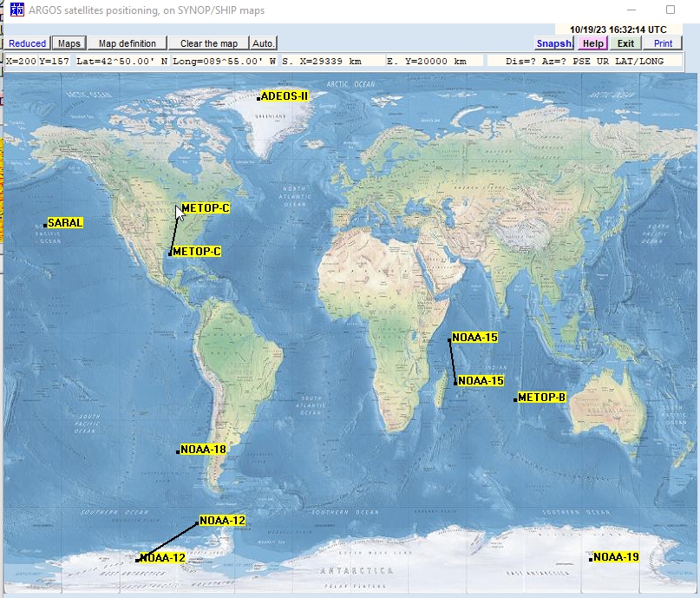Click the lower METOP-C label near Gulf
The image size is (700, 598).
197,252
